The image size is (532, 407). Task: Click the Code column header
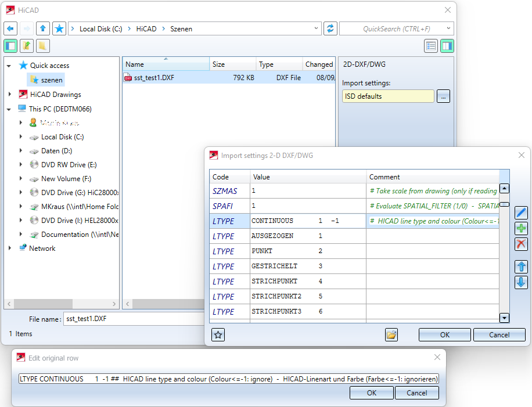229,177
